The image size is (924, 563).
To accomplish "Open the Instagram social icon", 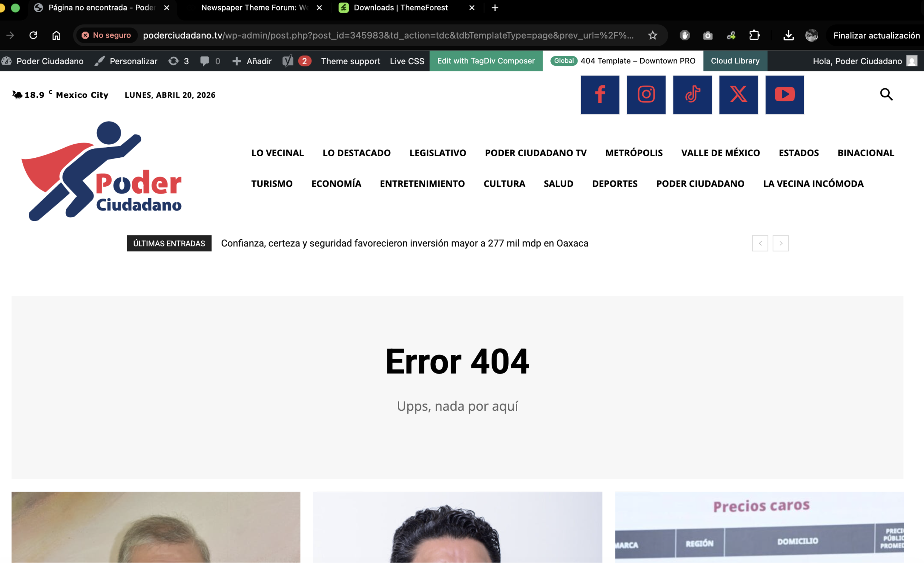I will pos(646,95).
